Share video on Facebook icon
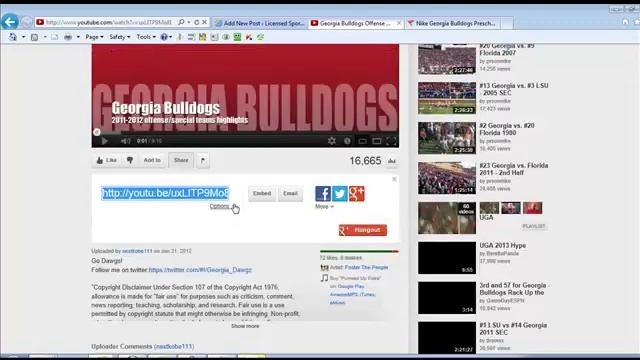This screenshot has height=360, width=640. pyautogui.click(x=323, y=193)
